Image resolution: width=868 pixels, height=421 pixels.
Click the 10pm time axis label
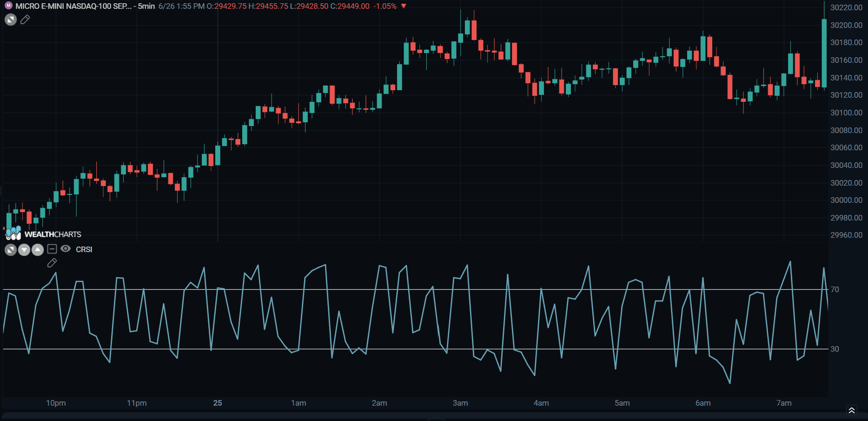(56, 403)
